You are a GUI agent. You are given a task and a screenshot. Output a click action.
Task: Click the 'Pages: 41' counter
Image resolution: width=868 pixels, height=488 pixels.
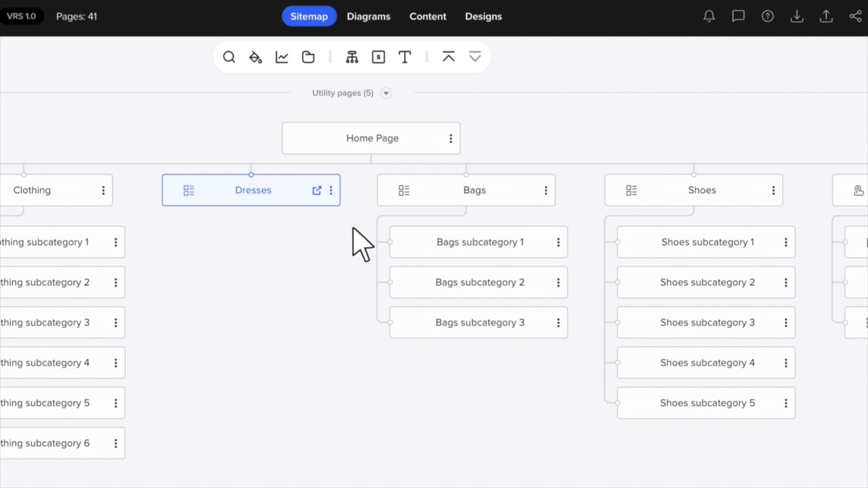[77, 16]
